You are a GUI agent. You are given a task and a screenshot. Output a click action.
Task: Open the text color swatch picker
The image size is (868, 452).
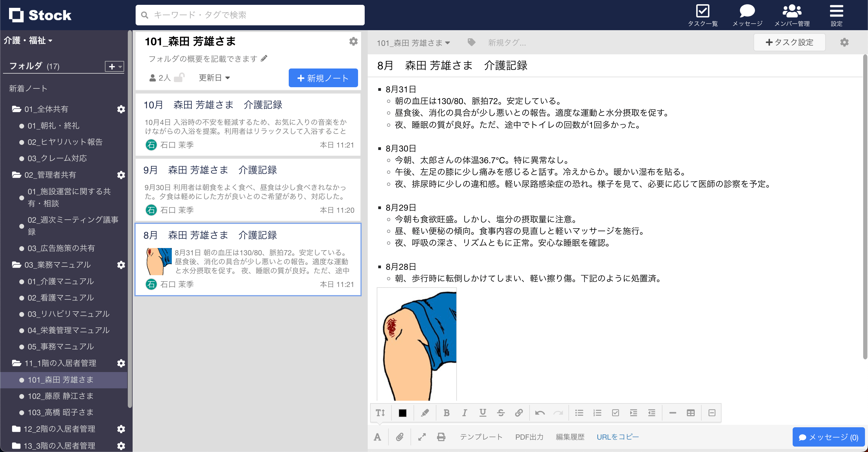point(402,412)
